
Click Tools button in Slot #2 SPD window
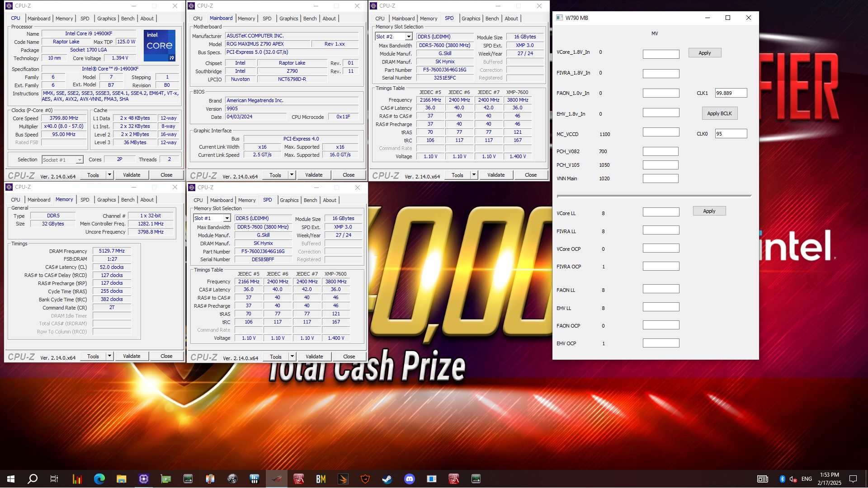[458, 175]
